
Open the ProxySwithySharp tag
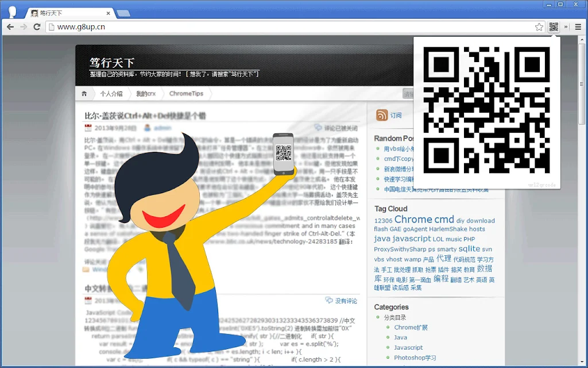[x=400, y=250]
